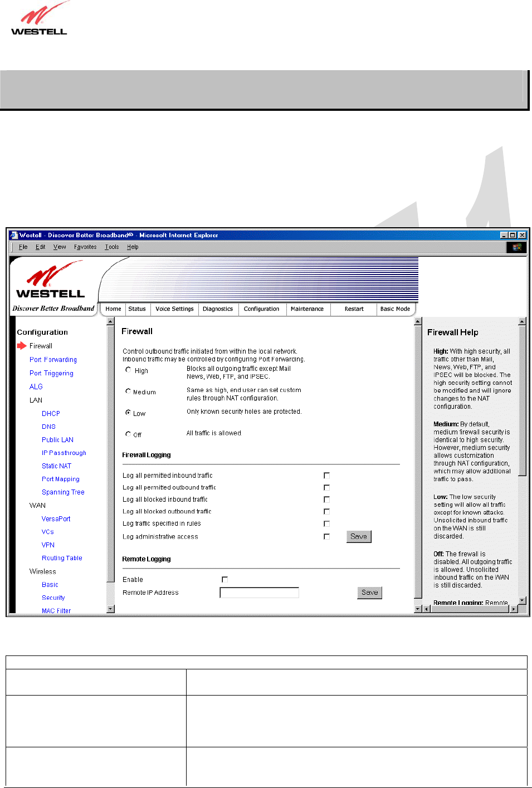Click the red arrow beside Firewall
532x788 pixels.
22,346
